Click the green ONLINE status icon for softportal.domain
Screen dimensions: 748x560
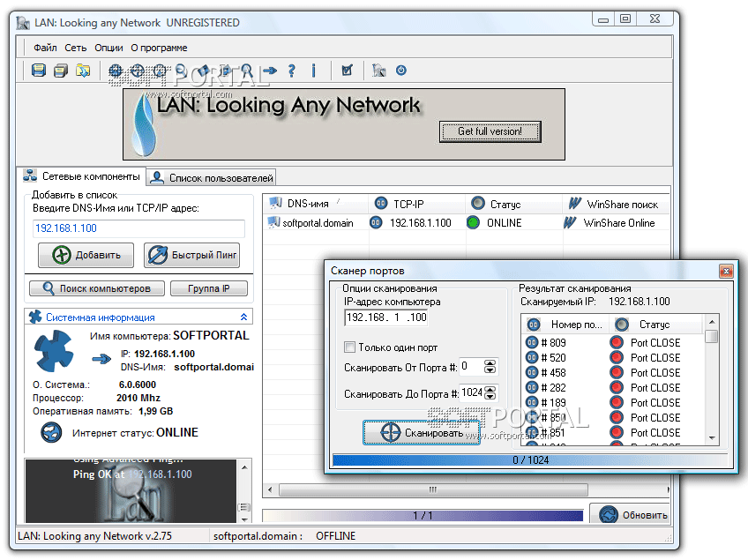tap(473, 223)
